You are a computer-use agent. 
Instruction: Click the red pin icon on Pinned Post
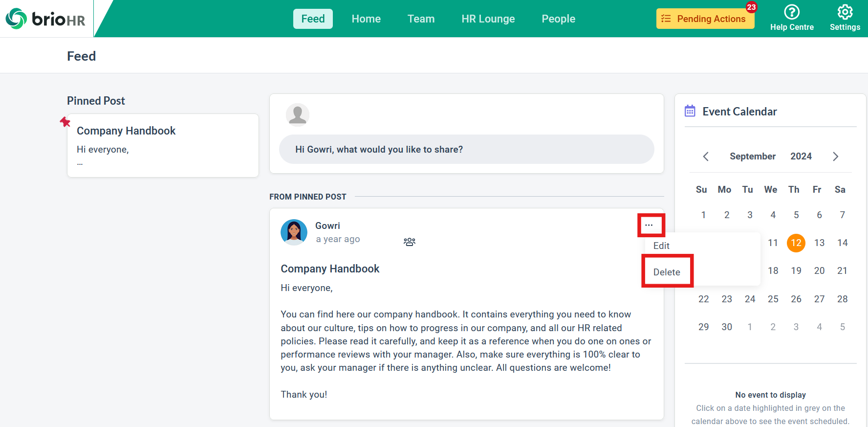tap(65, 122)
